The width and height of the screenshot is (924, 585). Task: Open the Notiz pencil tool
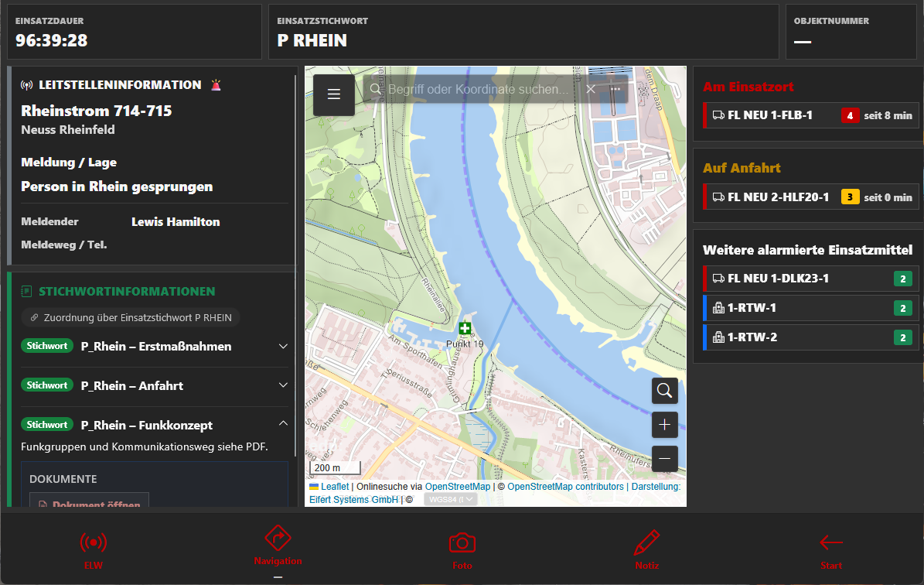pos(646,549)
